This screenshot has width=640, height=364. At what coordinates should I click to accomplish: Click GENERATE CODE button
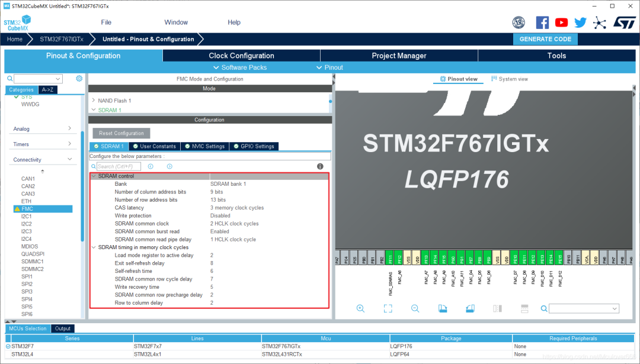[545, 39]
